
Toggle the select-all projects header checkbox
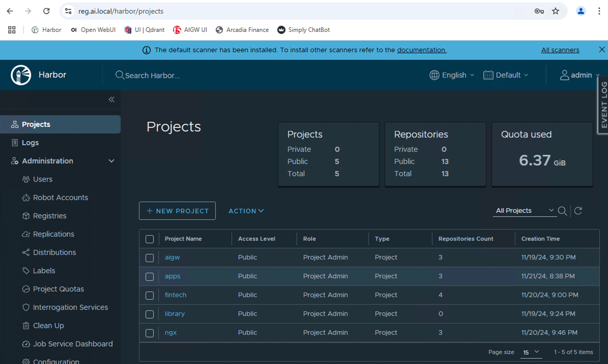pyautogui.click(x=150, y=239)
